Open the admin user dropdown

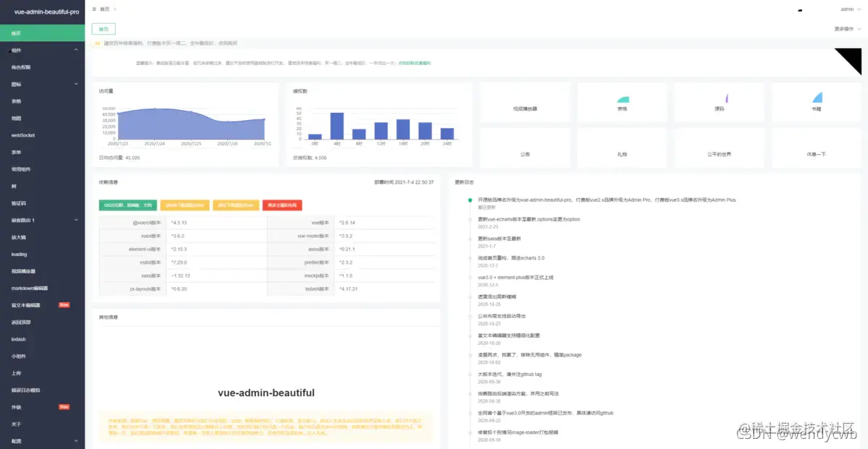[851, 9]
